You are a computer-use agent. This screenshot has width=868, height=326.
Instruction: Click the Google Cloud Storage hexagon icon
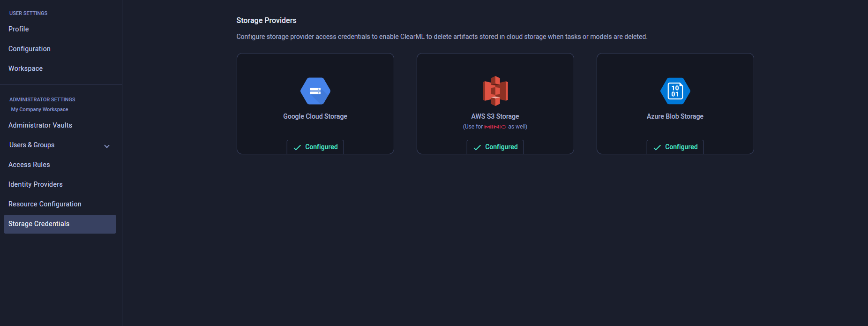point(315,91)
